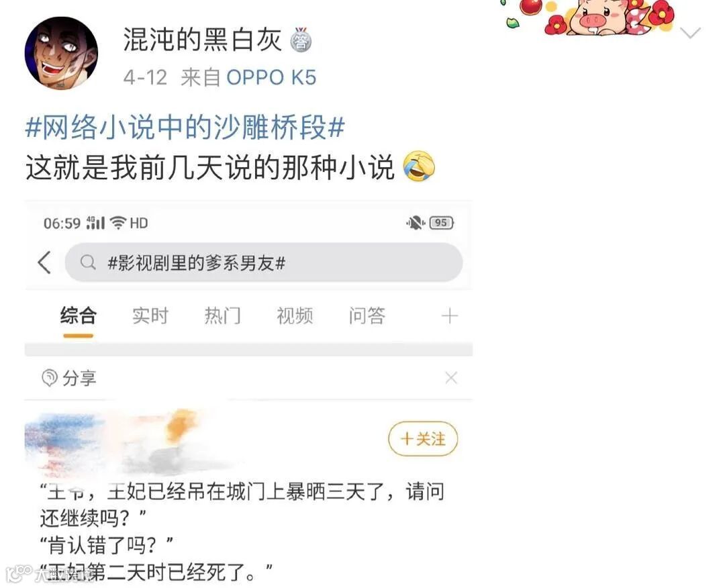Dismiss the share bar with the X
This screenshot has width=725, height=588.
[451, 378]
